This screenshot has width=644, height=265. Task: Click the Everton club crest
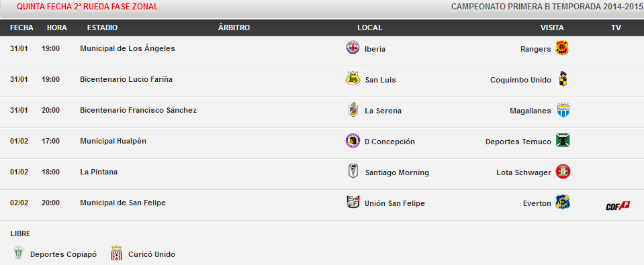pyautogui.click(x=562, y=202)
